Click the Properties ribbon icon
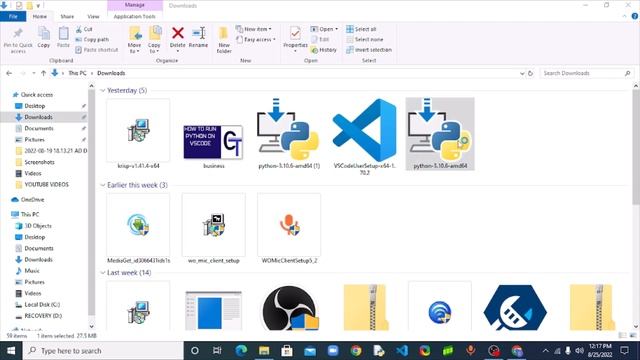This screenshot has height=360, width=640. pos(295,33)
